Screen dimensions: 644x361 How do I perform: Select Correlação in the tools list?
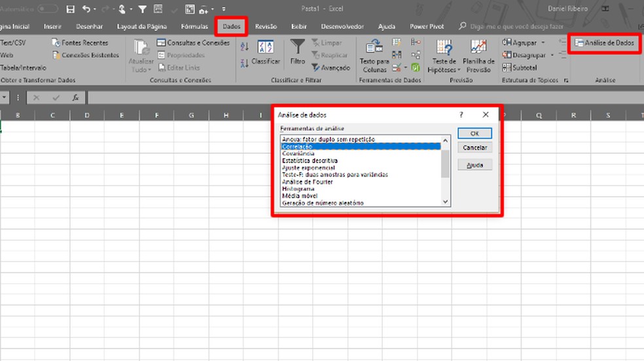[x=360, y=146]
